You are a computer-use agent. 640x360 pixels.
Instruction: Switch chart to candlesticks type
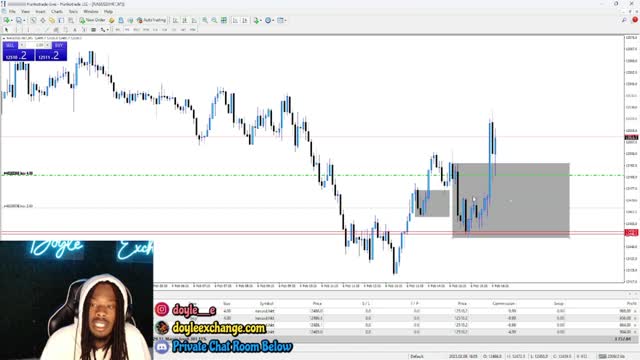point(184,20)
